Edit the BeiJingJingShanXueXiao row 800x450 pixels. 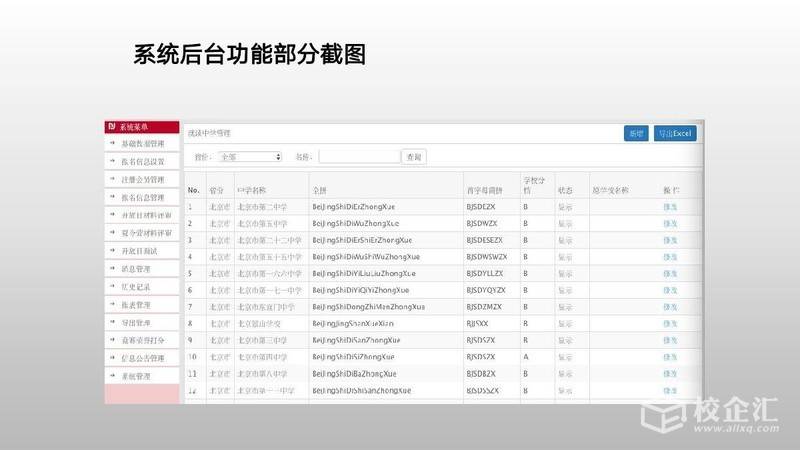pyautogui.click(x=670, y=323)
